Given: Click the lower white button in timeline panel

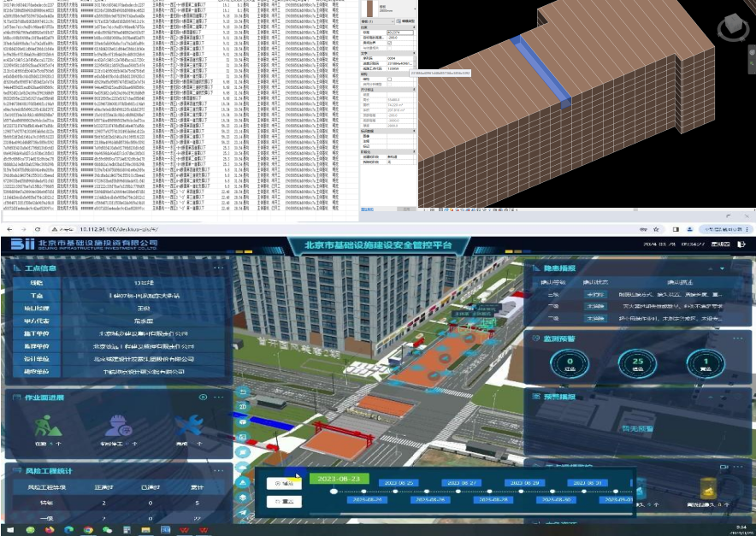Looking at the screenshot, I should pyautogui.click(x=284, y=502).
